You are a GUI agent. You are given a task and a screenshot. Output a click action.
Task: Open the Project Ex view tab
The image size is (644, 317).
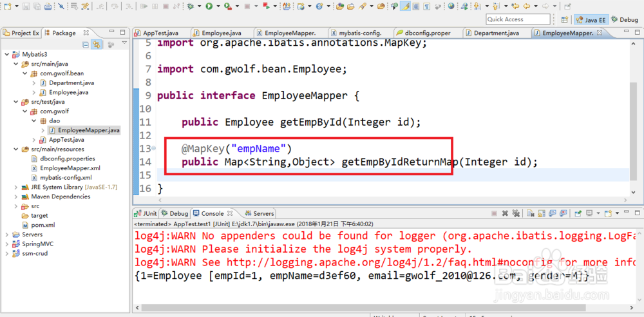click(21, 33)
